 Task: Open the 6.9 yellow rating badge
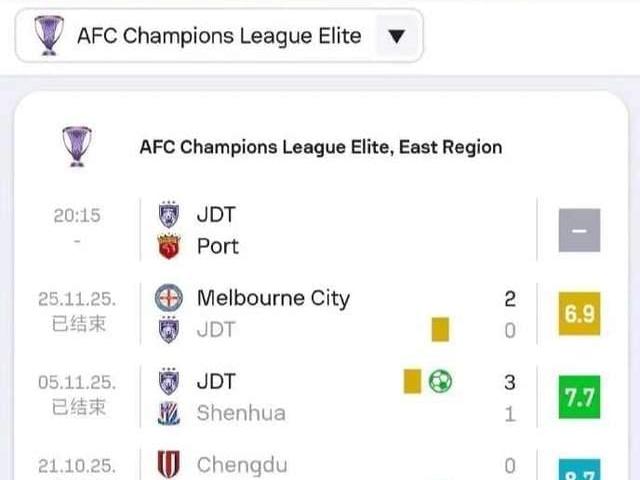pos(580,314)
